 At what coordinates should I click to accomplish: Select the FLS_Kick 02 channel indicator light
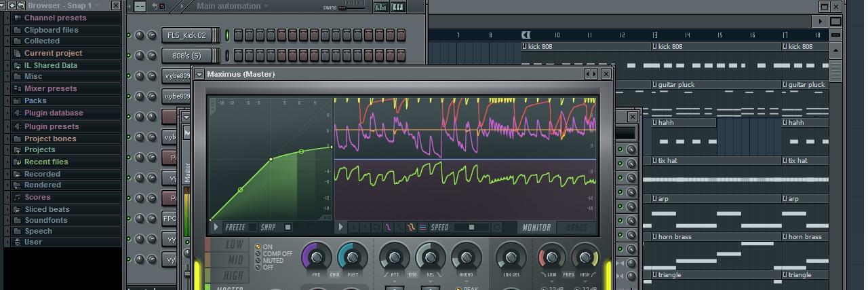tap(227, 35)
